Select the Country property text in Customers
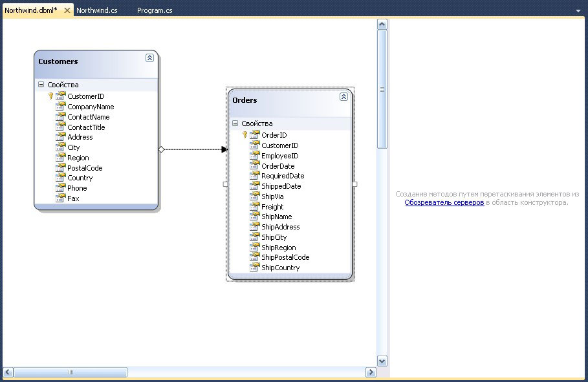 pyautogui.click(x=80, y=178)
